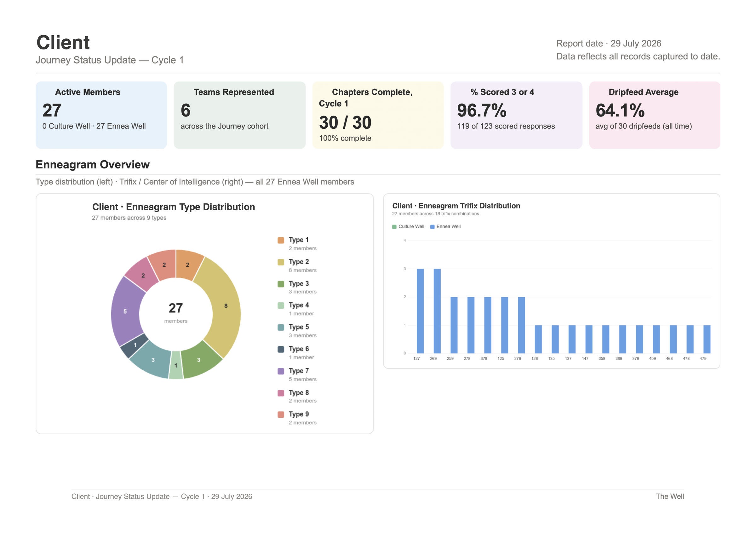
Task: Select the Type 7 purple legend swatch
Action: (x=281, y=371)
